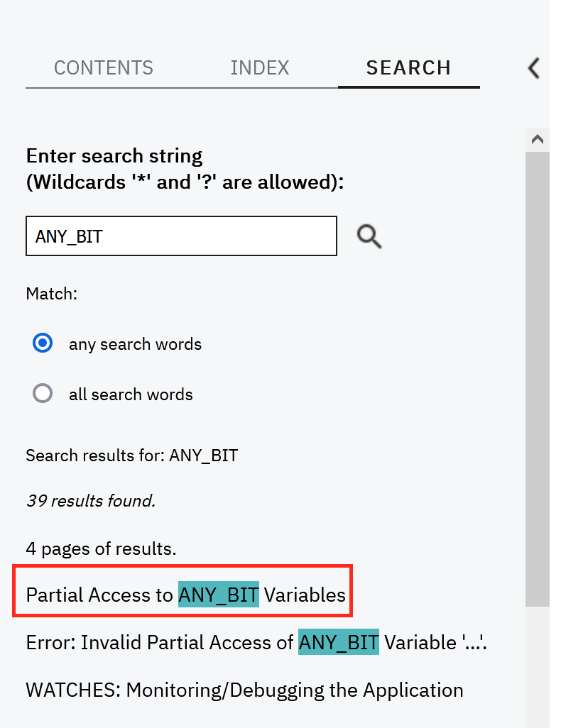This screenshot has width=561, height=728.
Task: Open the INDEX tab
Action: click(x=260, y=68)
